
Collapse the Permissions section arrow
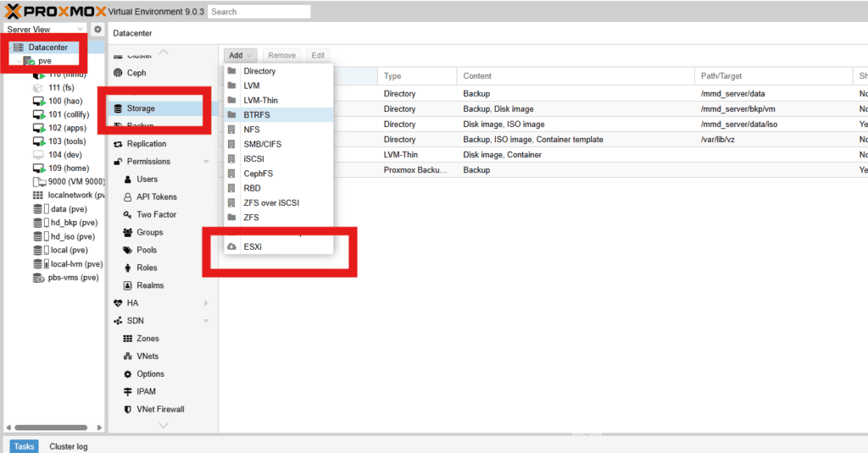(x=206, y=162)
